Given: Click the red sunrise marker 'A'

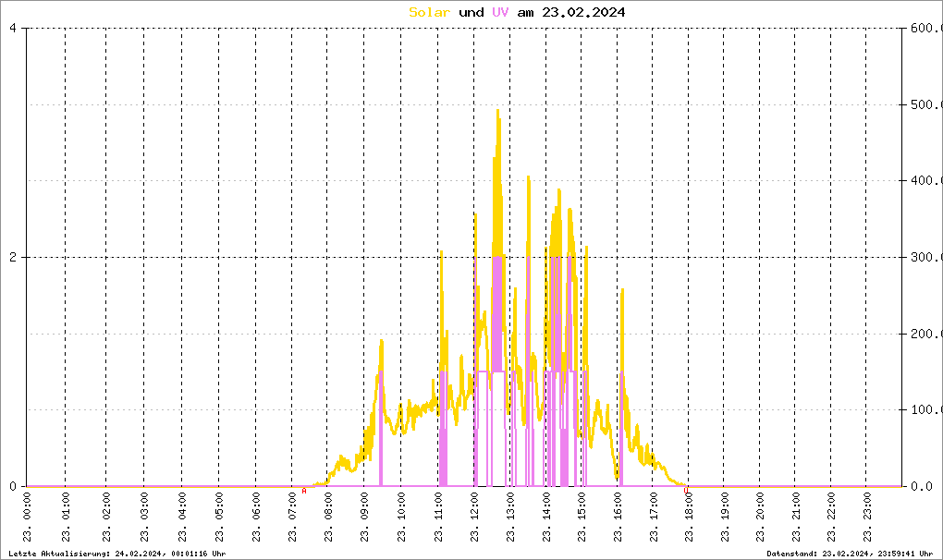Looking at the screenshot, I should (x=304, y=491).
